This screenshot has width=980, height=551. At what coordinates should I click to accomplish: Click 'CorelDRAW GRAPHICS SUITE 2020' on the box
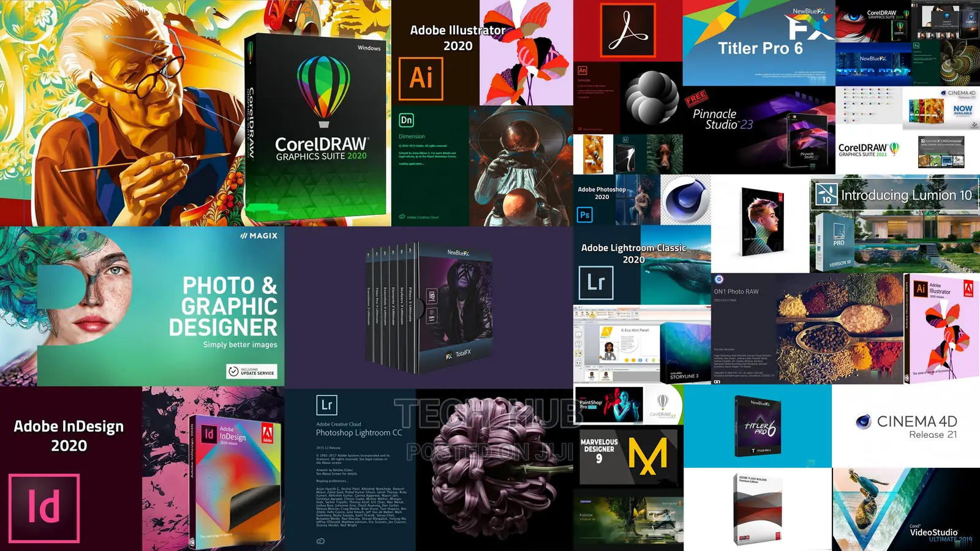point(322,149)
